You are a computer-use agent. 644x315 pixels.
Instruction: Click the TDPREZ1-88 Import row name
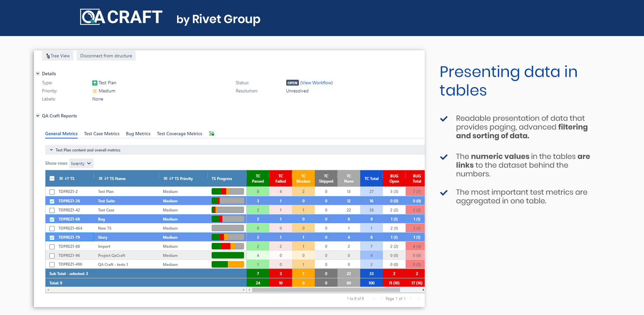(x=104, y=246)
